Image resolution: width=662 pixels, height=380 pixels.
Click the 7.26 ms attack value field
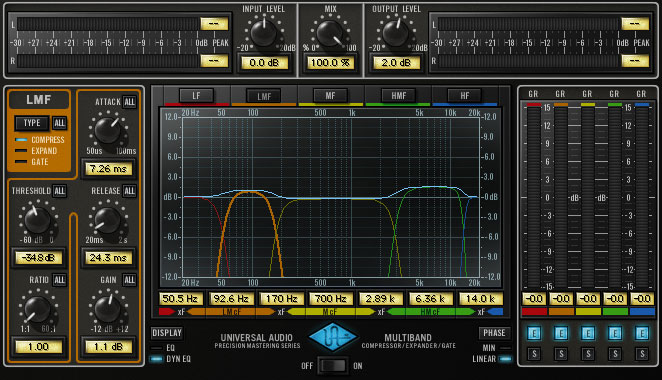click(x=109, y=169)
